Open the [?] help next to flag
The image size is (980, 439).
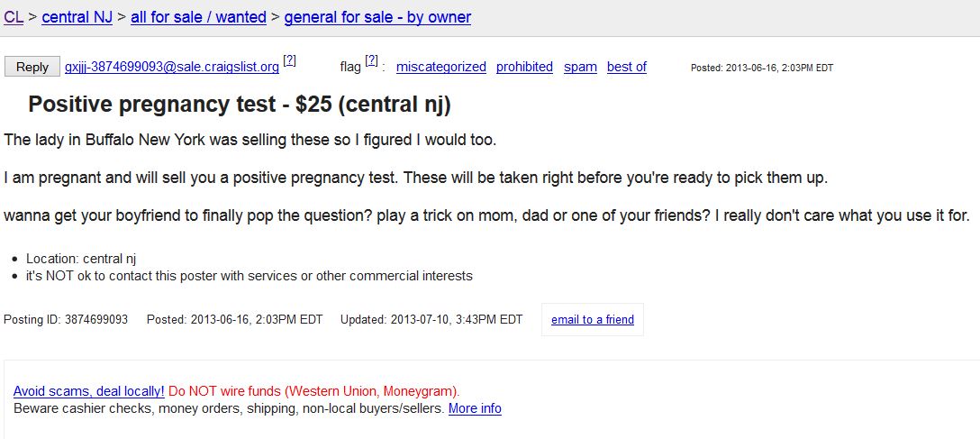371,60
